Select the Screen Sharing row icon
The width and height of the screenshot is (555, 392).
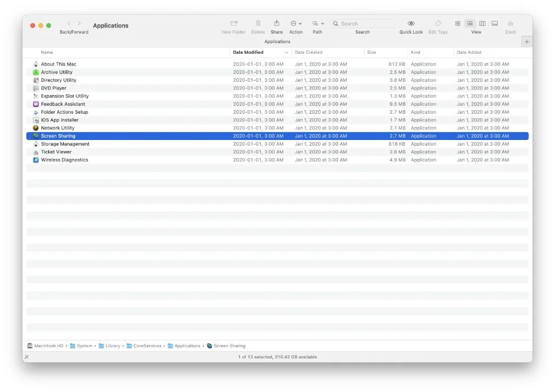point(36,136)
